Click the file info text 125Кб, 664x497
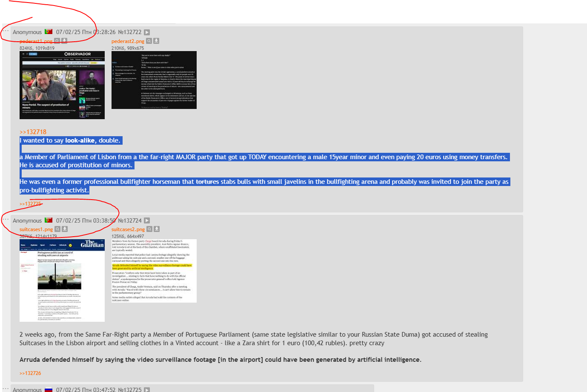 coord(128,236)
